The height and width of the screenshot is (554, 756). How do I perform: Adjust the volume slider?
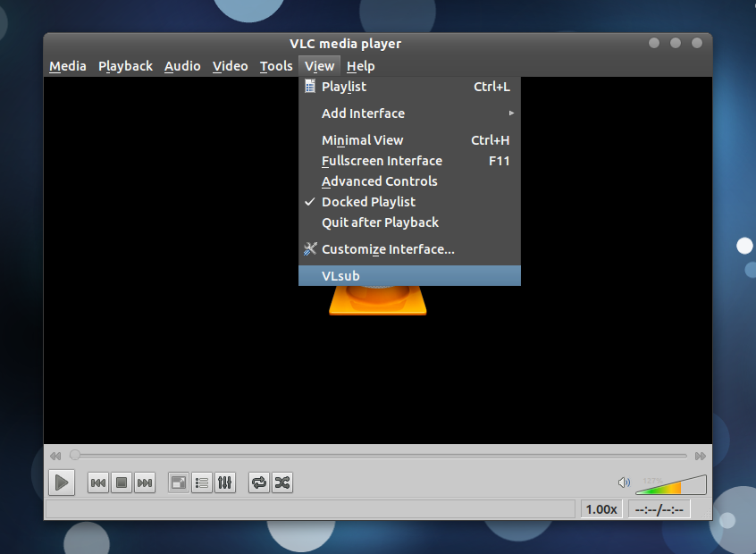(670, 483)
